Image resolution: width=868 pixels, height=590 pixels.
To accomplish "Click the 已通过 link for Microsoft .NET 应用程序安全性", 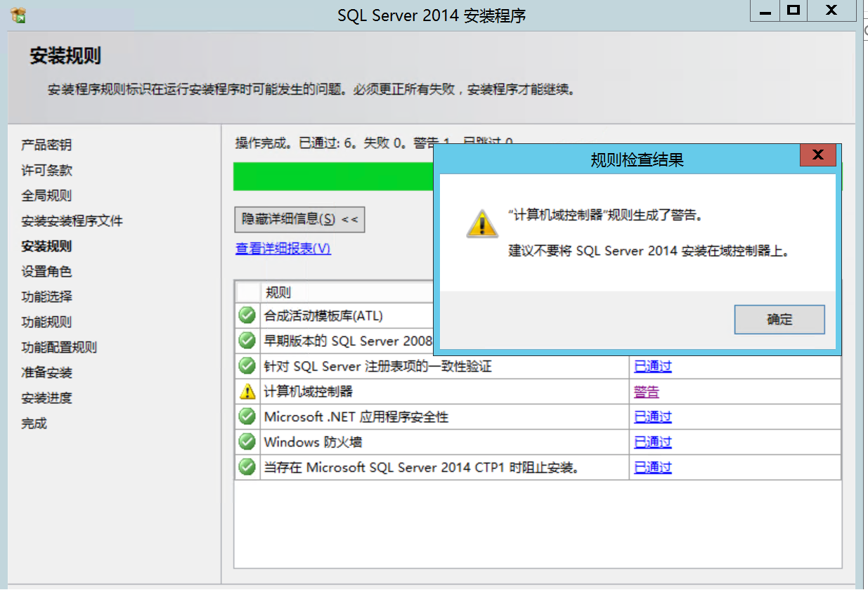I will pyautogui.click(x=653, y=417).
